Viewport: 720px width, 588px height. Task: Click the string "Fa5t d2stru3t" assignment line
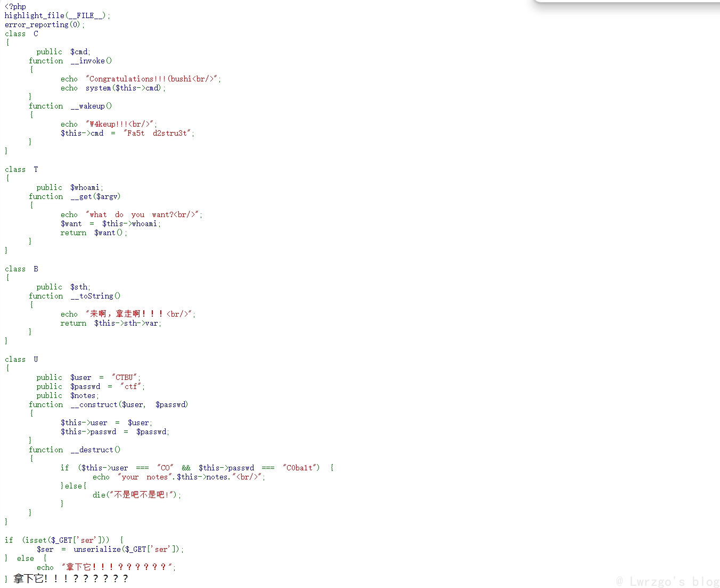tap(127, 133)
